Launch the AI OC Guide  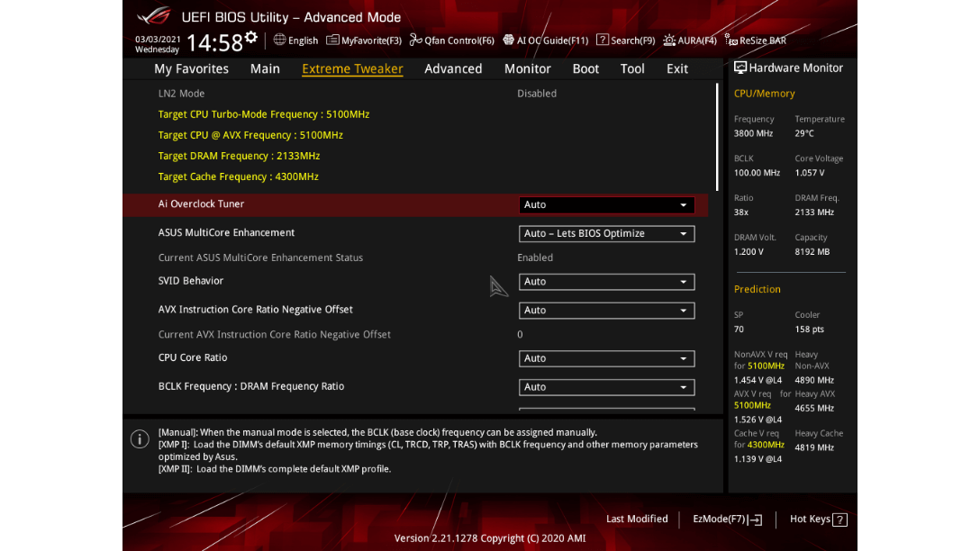click(x=548, y=40)
